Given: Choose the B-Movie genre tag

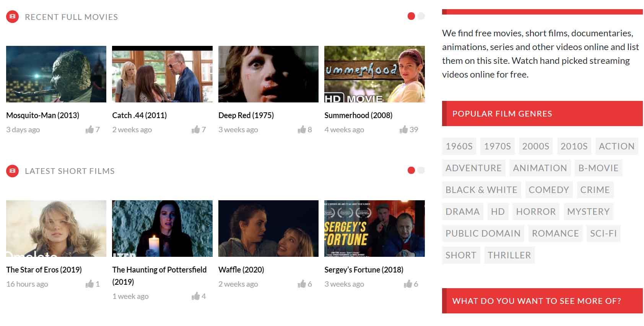Looking at the screenshot, I should [x=598, y=168].
